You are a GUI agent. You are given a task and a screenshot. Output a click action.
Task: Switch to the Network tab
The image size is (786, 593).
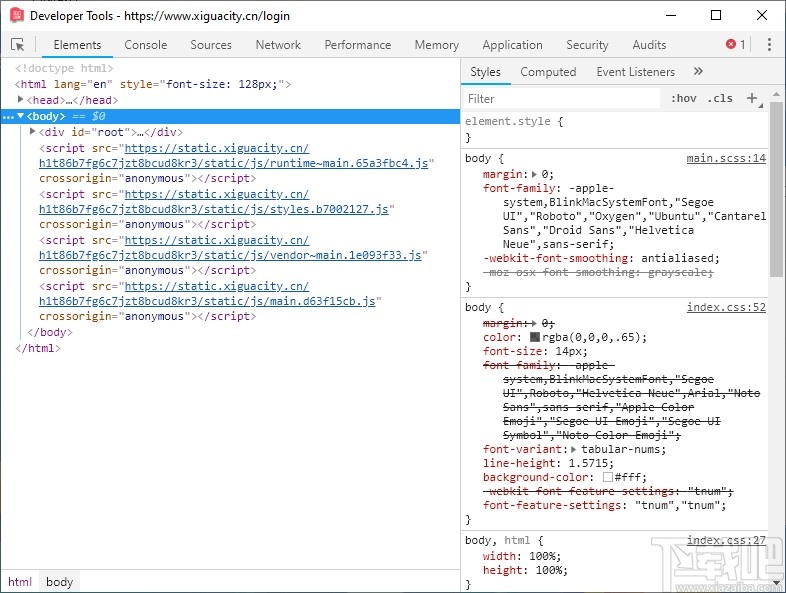coord(278,45)
